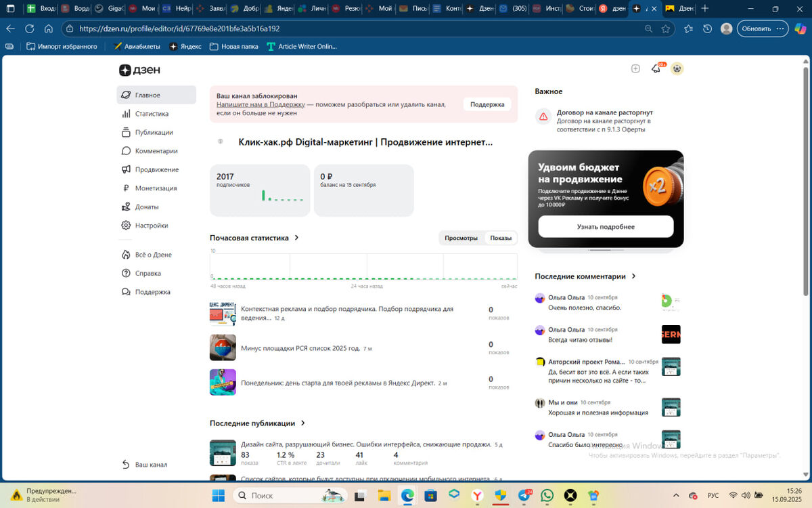Open Импорт избранного bookmark
This screenshot has height=508, width=812.
(62, 47)
